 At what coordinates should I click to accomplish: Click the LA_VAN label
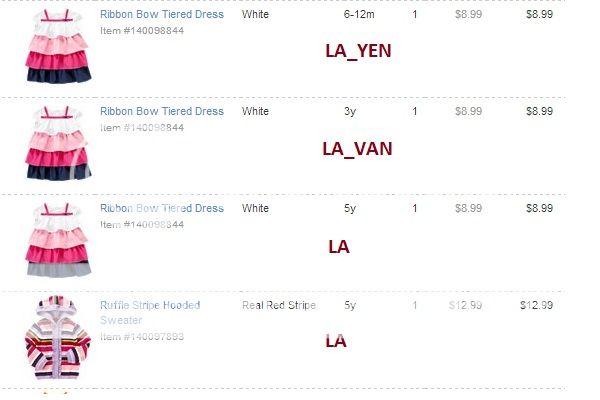pos(357,149)
